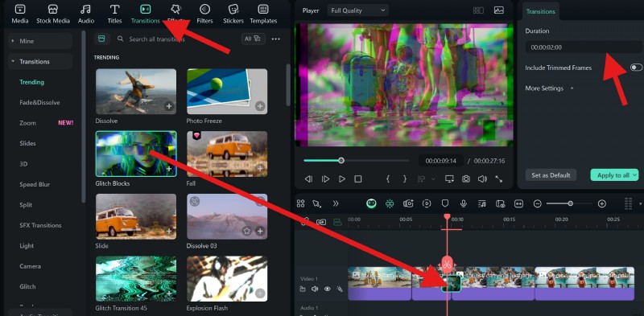This screenshot has height=316, width=644.
Task: Step back to previous frame
Action: [x=308, y=179]
